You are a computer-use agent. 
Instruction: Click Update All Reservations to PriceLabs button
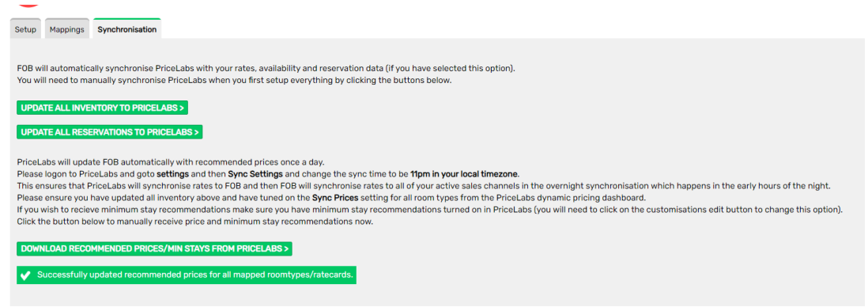click(110, 132)
